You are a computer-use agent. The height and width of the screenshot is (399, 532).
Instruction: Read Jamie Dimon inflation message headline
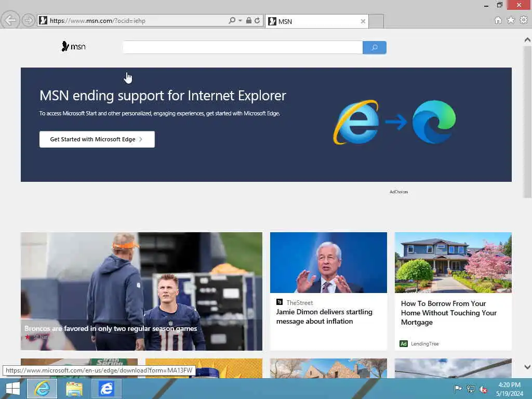[324, 316]
